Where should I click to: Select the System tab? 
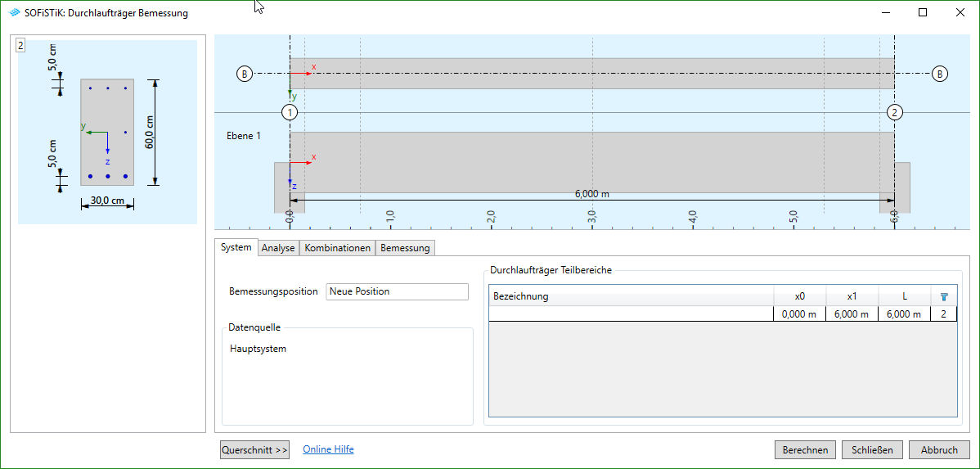coord(236,247)
